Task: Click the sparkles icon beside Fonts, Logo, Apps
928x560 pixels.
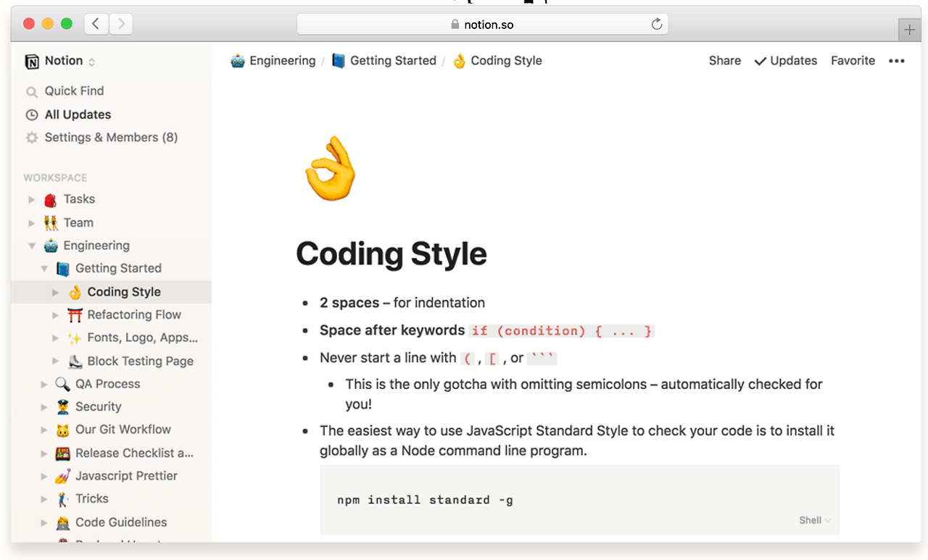Action: pyautogui.click(x=75, y=338)
